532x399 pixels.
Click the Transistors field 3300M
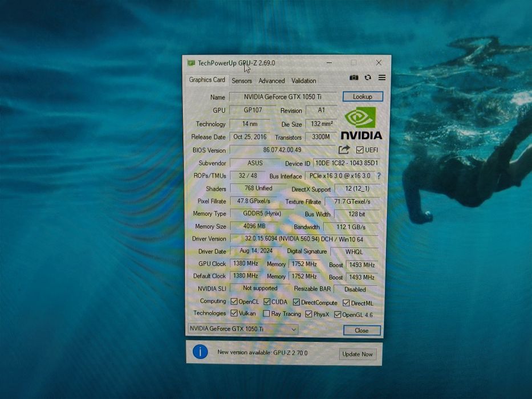tap(321, 137)
